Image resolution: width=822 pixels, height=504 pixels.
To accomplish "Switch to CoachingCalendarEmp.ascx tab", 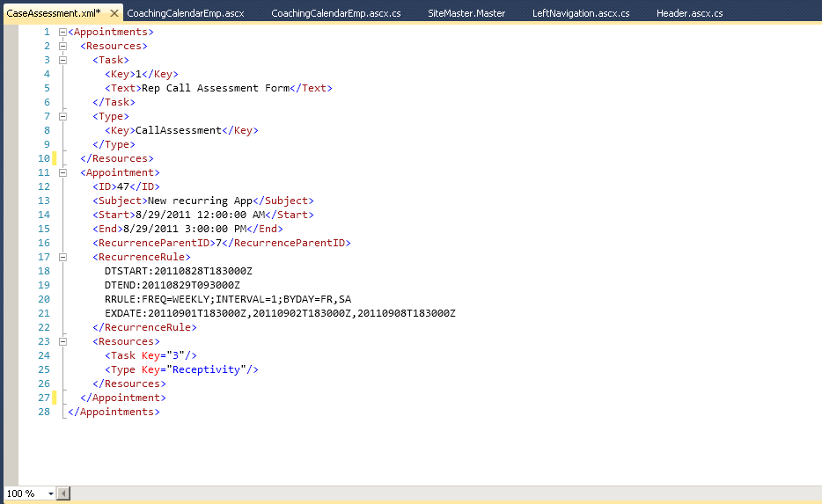I will (186, 13).
